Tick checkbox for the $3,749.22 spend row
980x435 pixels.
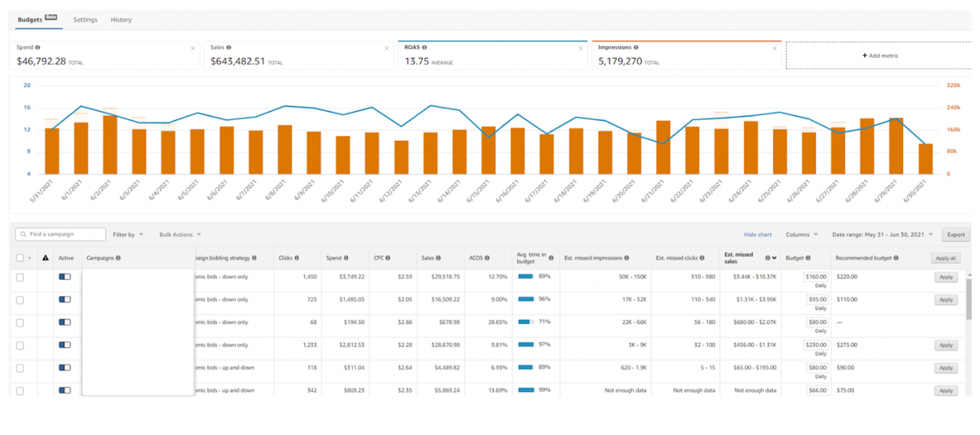point(20,277)
